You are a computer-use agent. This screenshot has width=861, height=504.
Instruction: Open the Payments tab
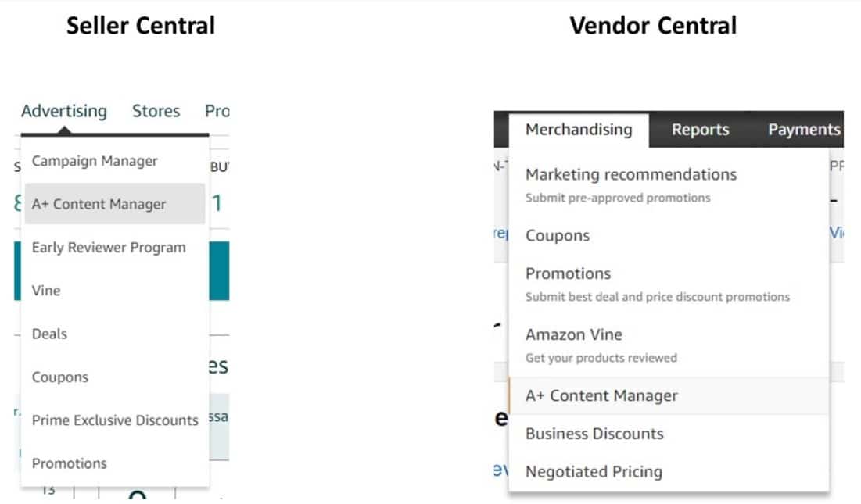(804, 130)
